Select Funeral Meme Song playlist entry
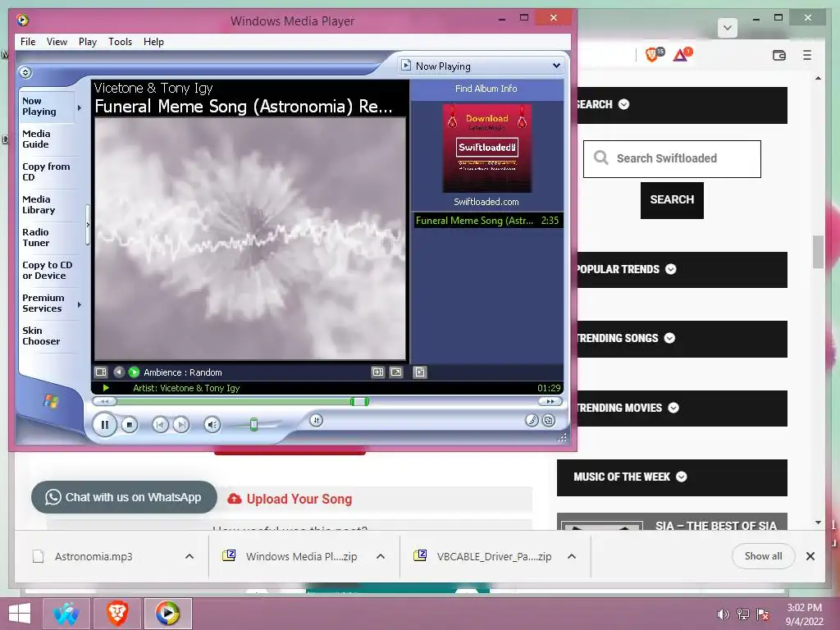840x630 pixels. 487,220
